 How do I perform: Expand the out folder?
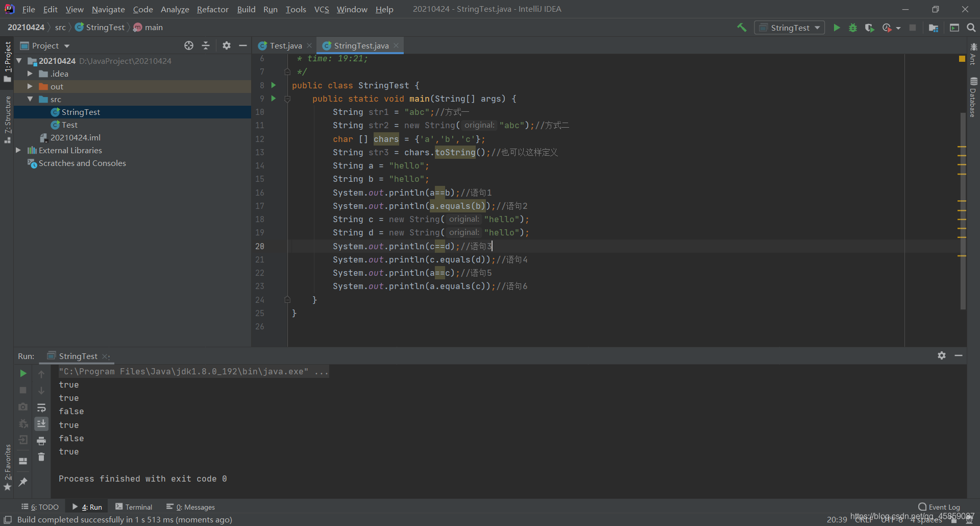click(x=30, y=86)
